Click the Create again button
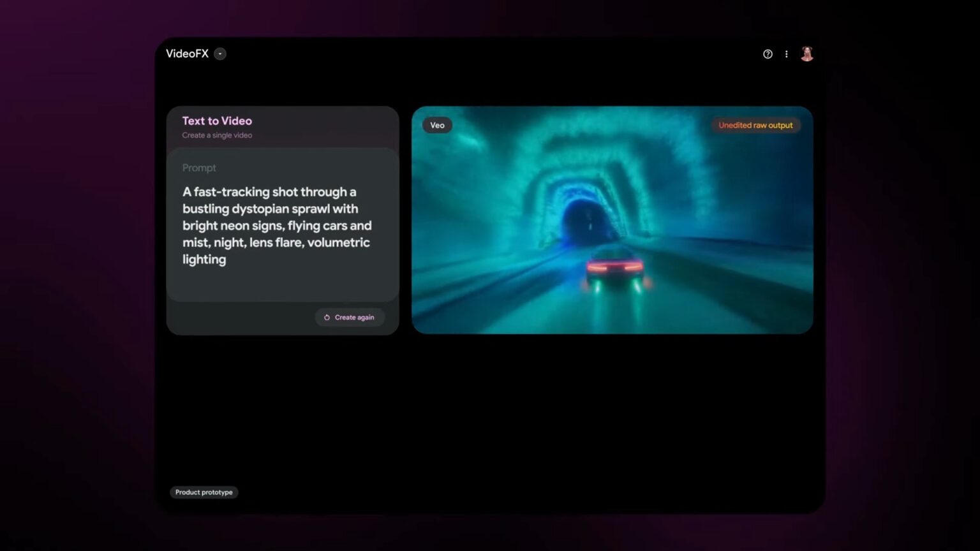 coord(350,317)
